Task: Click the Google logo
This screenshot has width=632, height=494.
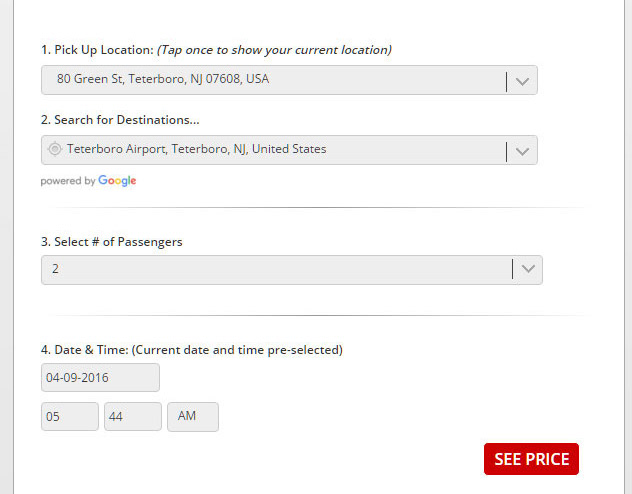Action: tap(117, 181)
